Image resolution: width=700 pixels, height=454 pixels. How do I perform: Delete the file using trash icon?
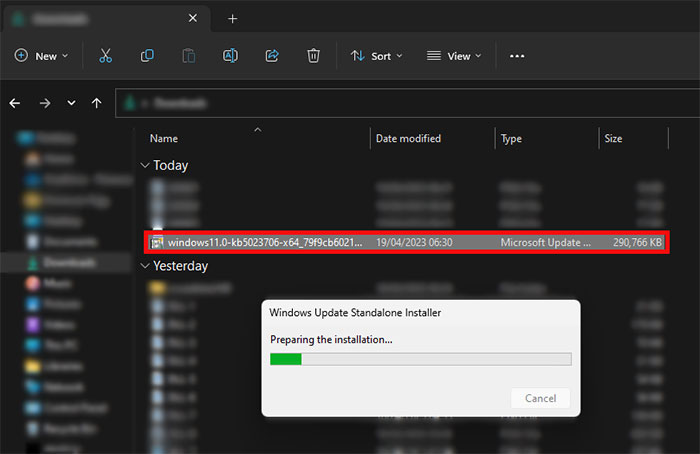pos(313,56)
